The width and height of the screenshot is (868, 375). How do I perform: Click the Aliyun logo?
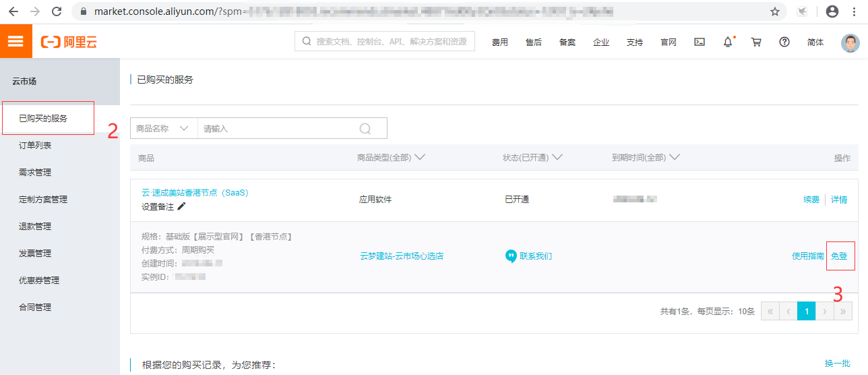click(x=69, y=42)
